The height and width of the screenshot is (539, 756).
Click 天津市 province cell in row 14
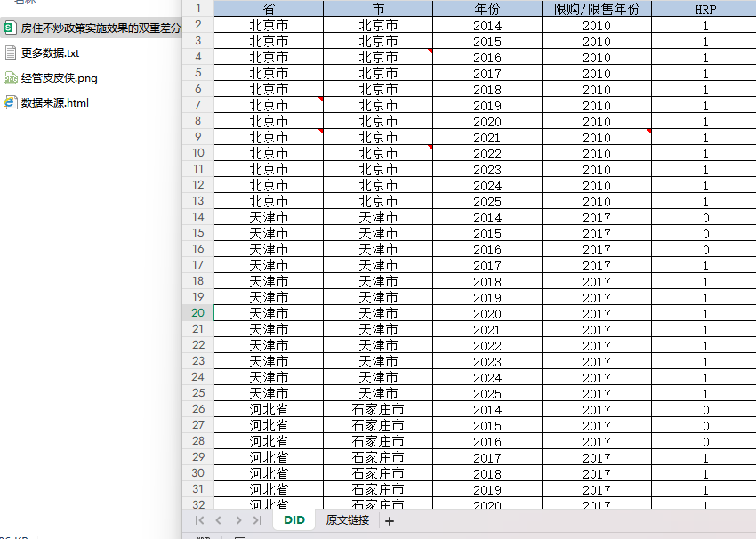(269, 217)
